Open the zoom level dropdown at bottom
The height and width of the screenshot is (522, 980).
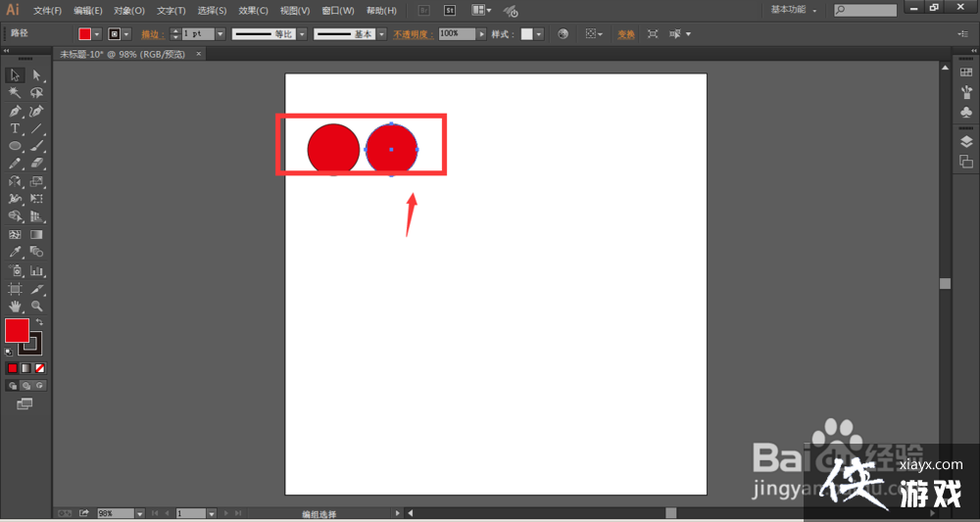tap(139, 513)
